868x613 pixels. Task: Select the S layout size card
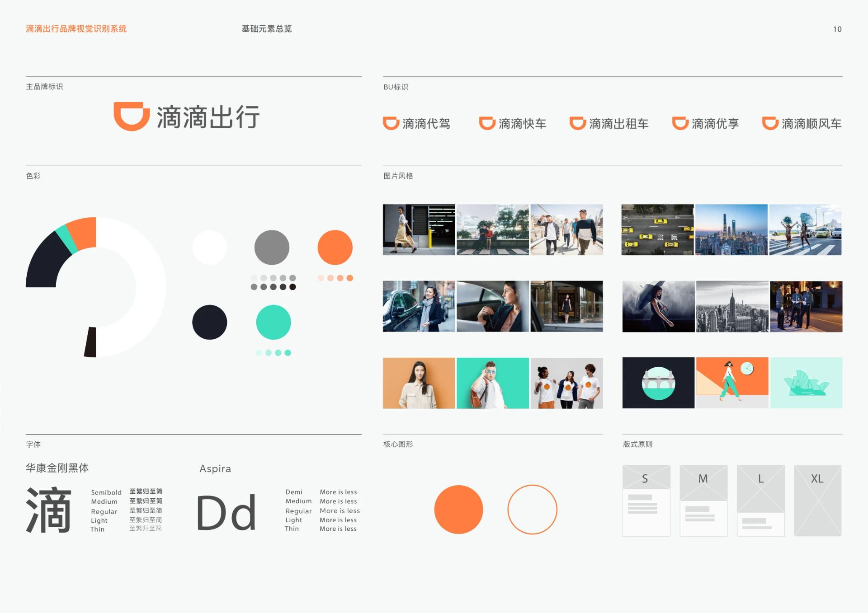pyautogui.click(x=646, y=501)
